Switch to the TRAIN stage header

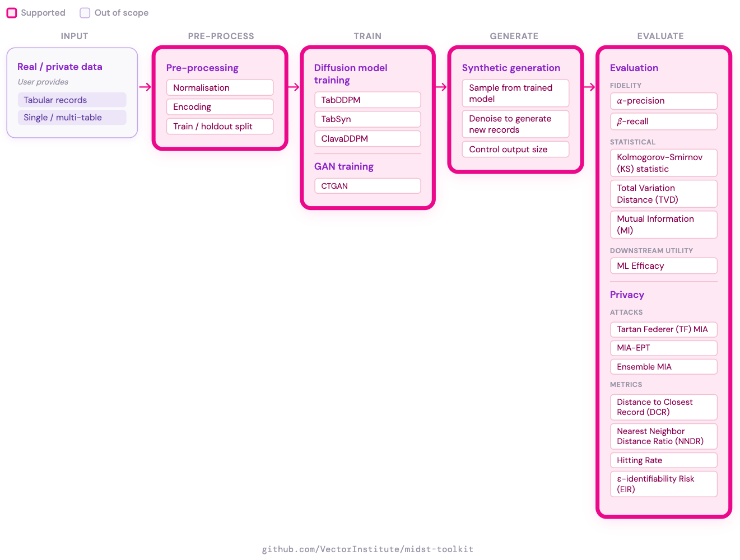tap(367, 36)
